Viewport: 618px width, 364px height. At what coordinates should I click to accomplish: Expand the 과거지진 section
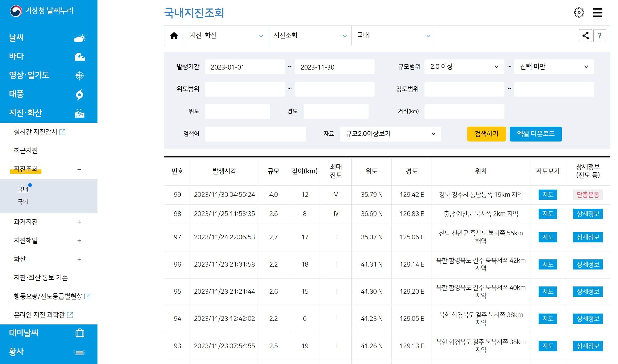79,222
